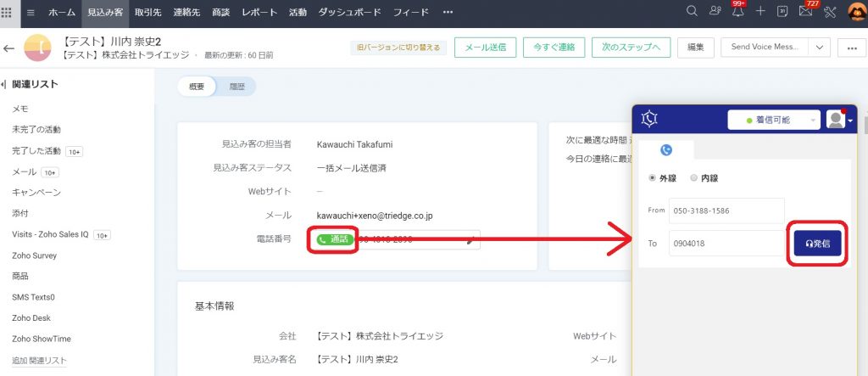Open the 着信可能 status dropdown

tap(773, 120)
